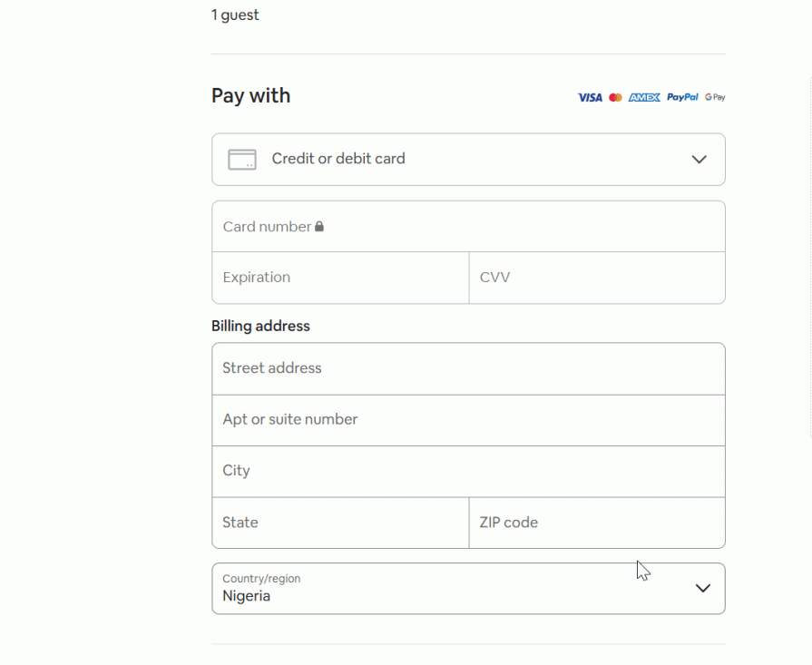Viewport: 812px width, 665px height.
Task: Click the Amex payment icon
Action: coord(641,97)
